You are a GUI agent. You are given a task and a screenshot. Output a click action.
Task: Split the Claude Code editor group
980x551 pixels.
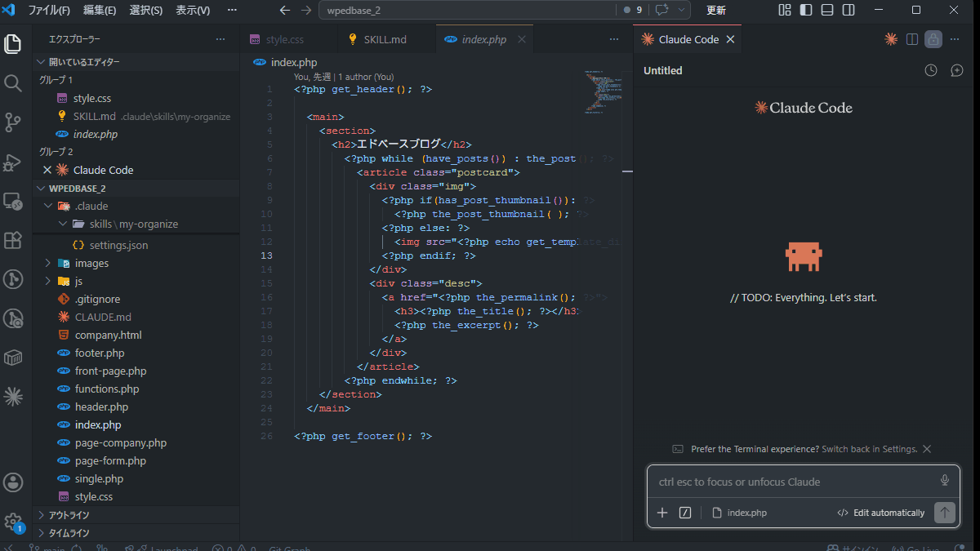(x=912, y=39)
